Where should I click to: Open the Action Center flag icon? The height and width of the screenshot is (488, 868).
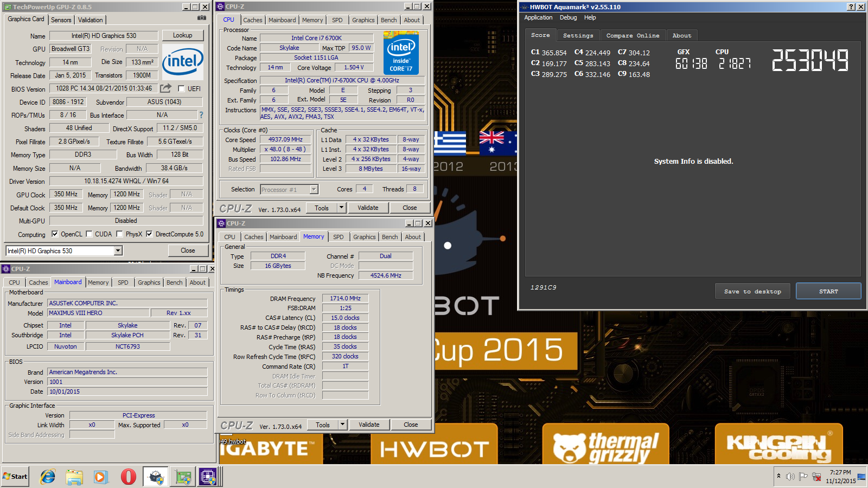803,477
